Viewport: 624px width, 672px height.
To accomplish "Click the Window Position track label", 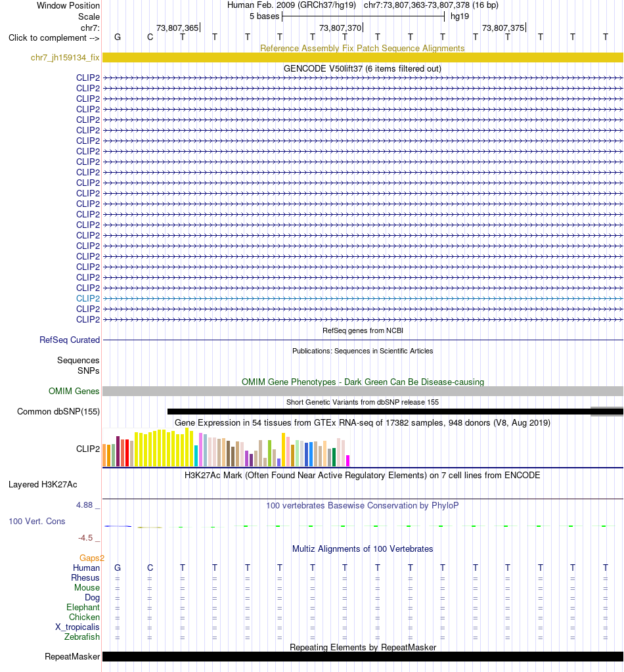I will click(68, 5).
